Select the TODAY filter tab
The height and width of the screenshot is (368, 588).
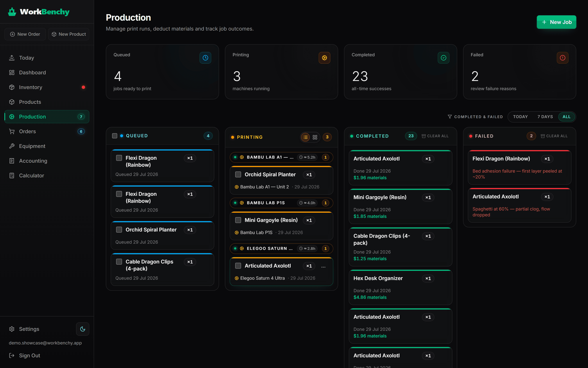(520, 117)
